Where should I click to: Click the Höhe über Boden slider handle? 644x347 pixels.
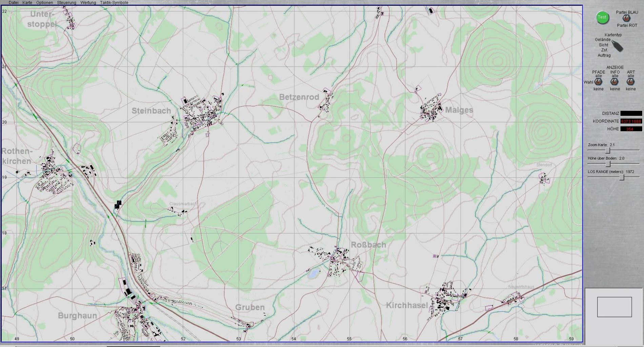coord(608,164)
